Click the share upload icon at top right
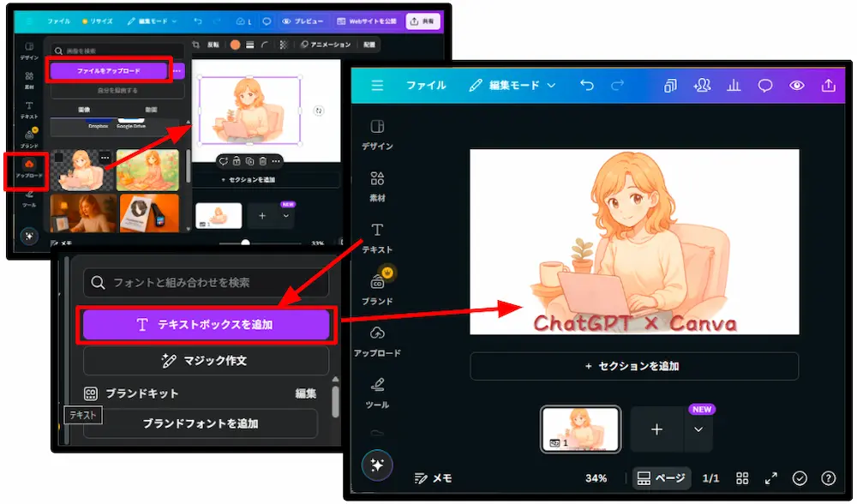857x504 pixels. (828, 86)
